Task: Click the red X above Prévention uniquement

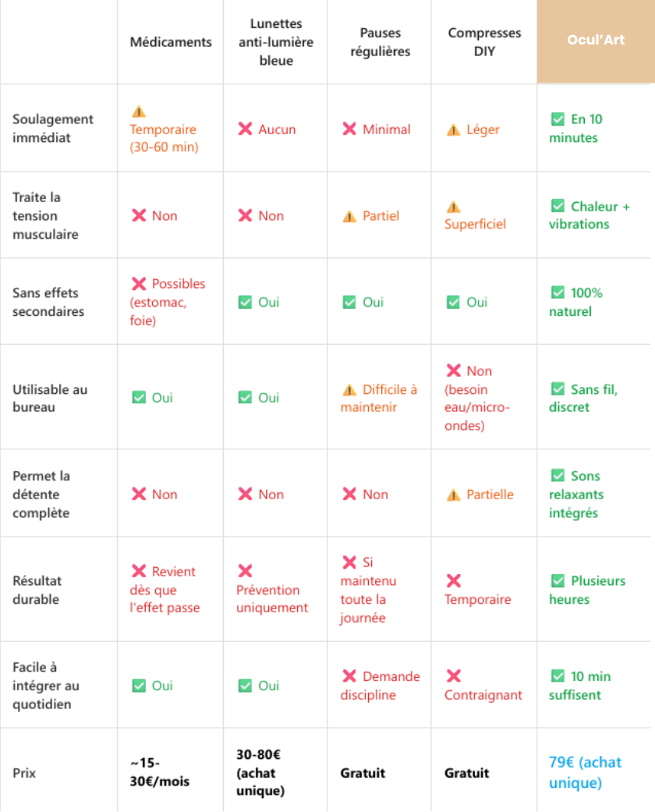Action: point(245,571)
